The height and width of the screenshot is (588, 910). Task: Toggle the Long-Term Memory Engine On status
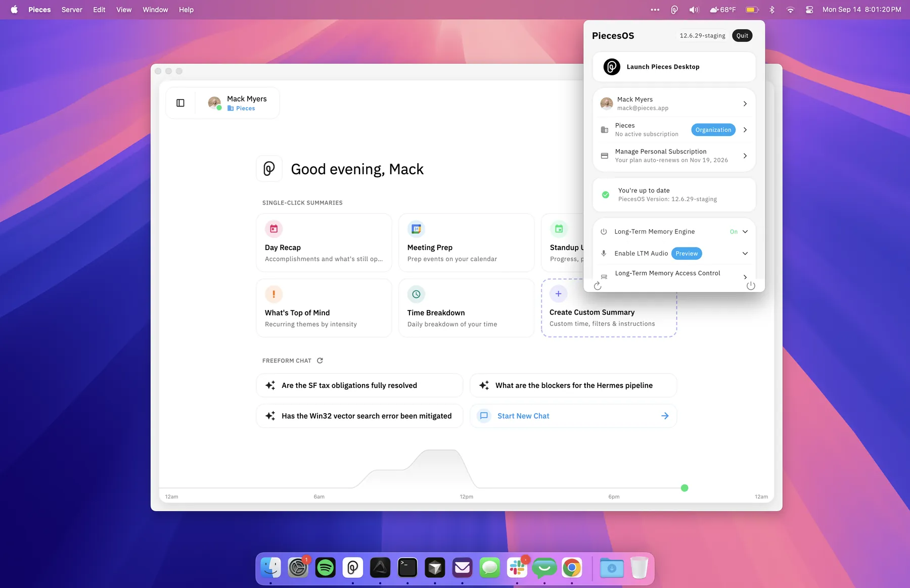pyautogui.click(x=734, y=232)
